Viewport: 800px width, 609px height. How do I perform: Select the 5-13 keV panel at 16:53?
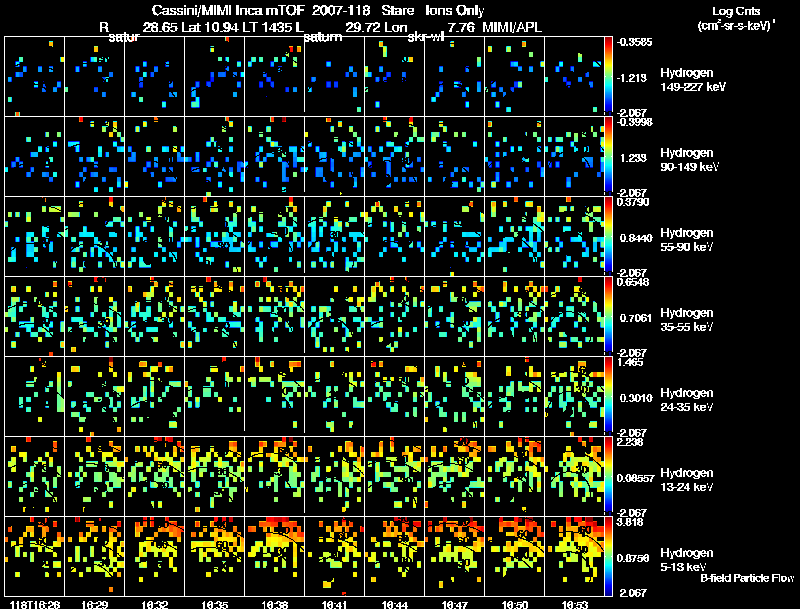(x=574, y=556)
